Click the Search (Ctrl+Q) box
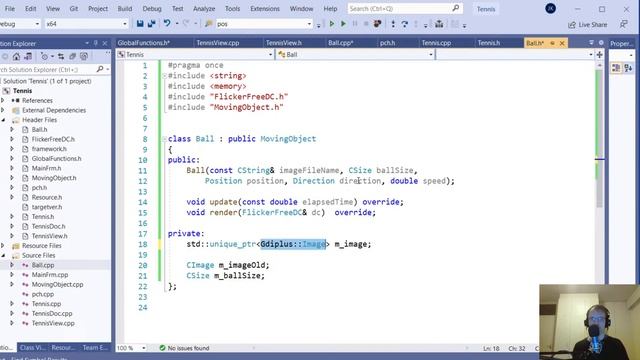 pos(404,9)
